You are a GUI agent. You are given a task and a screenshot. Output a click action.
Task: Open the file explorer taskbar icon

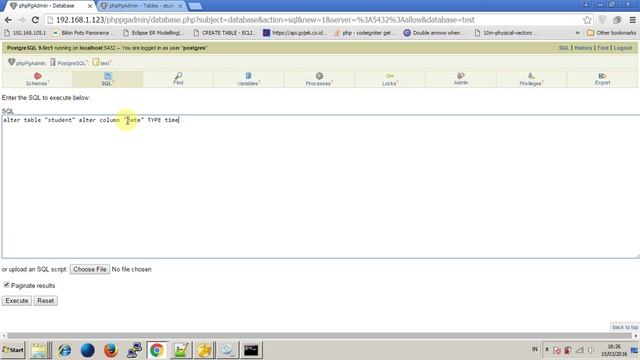click(x=40, y=350)
